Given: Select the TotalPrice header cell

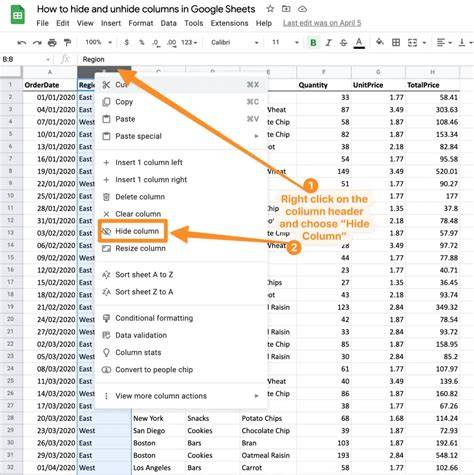Looking at the screenshot, I should tap(432, 85).
